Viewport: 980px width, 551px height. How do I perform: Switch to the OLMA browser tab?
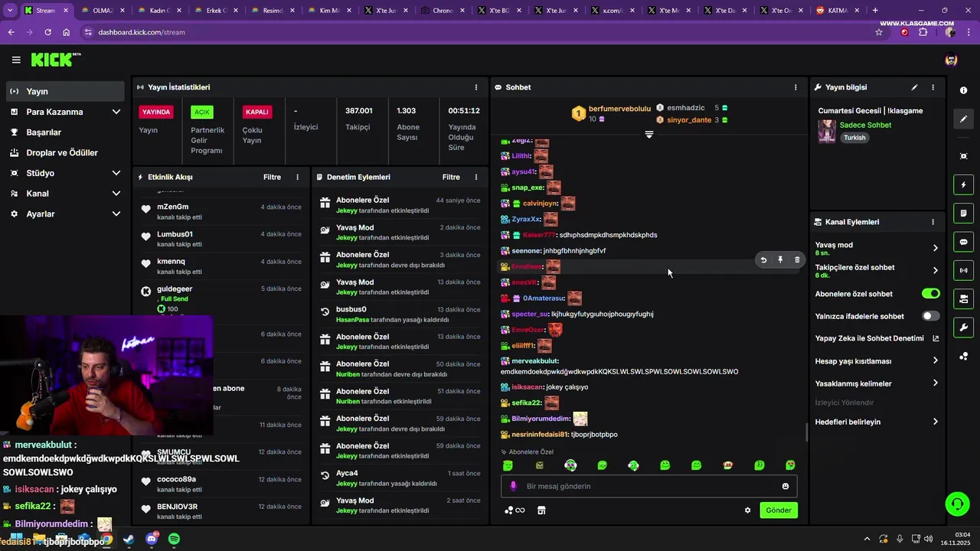click(x=103, y=11)
